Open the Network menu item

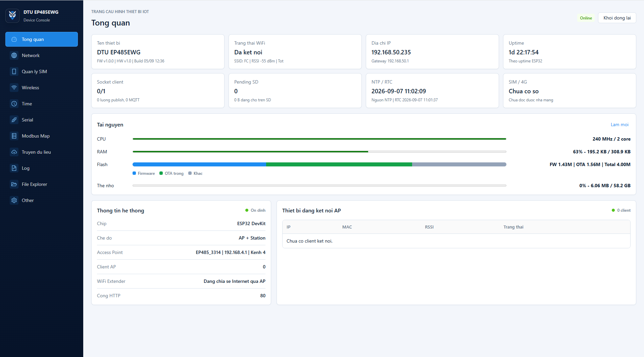coord(42,55)
